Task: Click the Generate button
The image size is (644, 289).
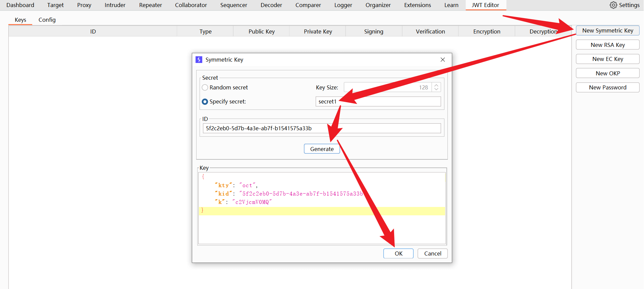Action: [x=322, y=149]
